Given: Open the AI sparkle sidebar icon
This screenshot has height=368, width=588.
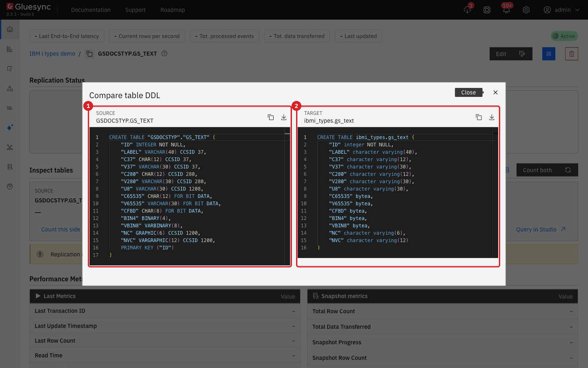Looking at the screenshot, I should (x=10, y=128).
